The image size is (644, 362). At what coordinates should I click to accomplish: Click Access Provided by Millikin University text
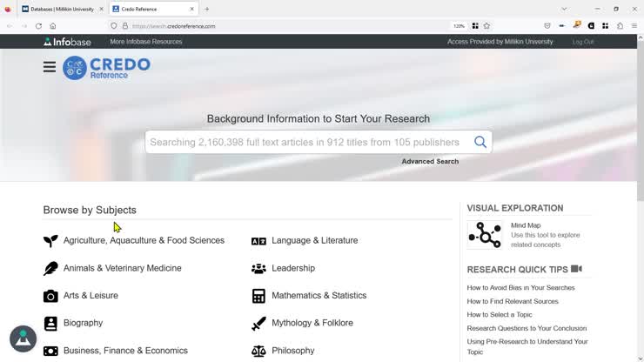click(x=500, y=42)
